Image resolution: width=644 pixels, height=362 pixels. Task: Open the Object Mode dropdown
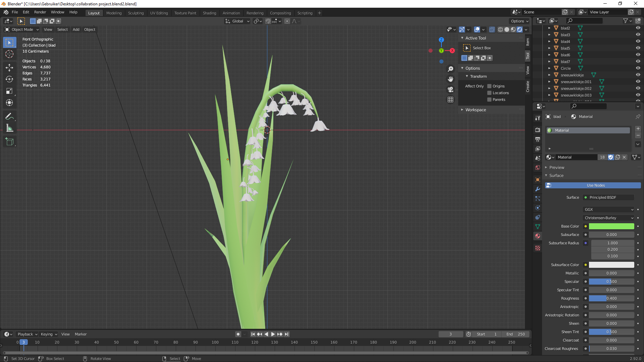pyautogui.click(x=22, y=29)
